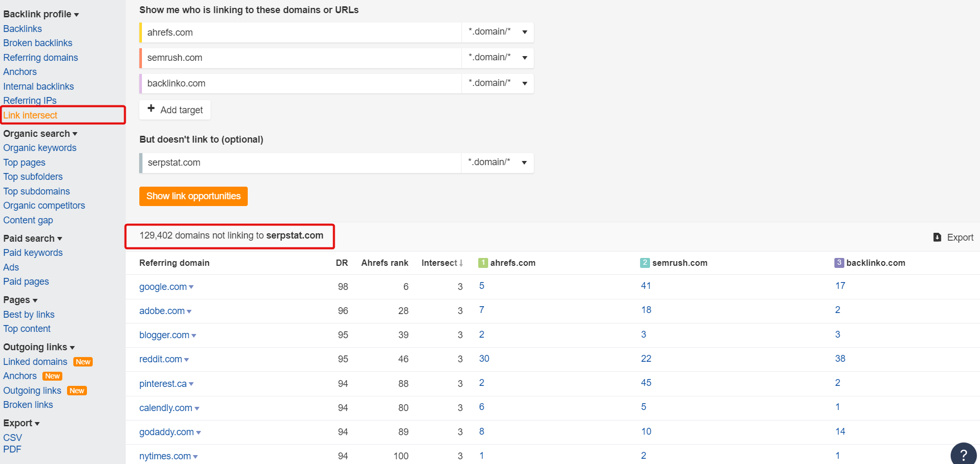Open Top subdomains report
The width and height of the screenshot is (980, 464).
click(x=36, y=191)
